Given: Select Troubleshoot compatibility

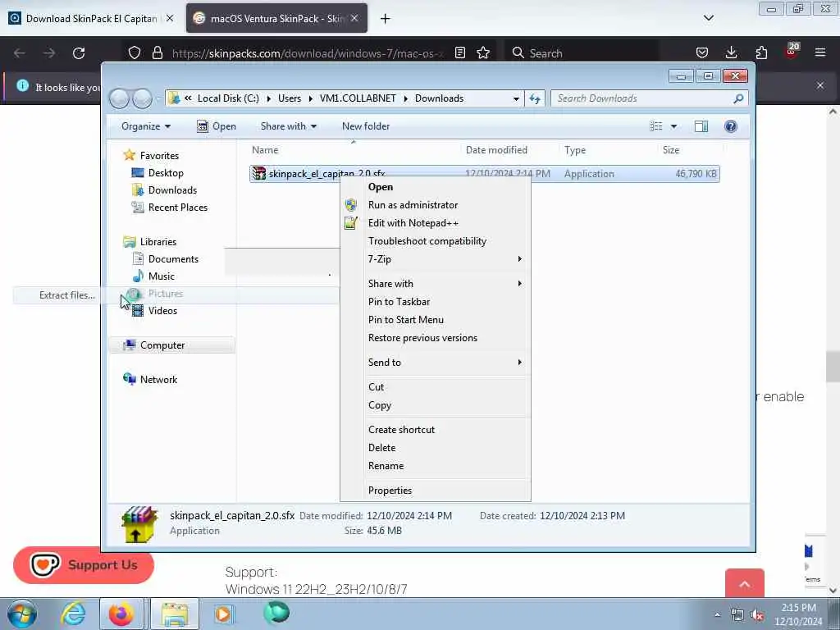Looking at the screenshot, I should coord(436,242).
